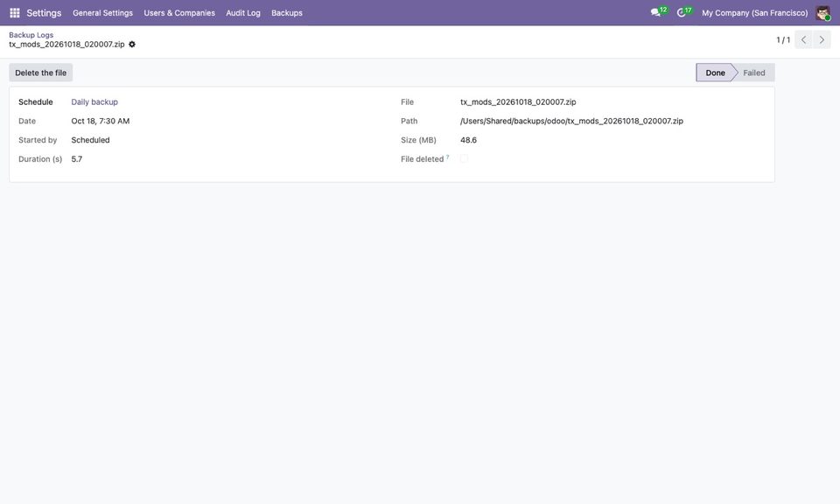Screen dimensions: 840x504
Task: Click the Duration (s) field label
Action: (40, 159)
